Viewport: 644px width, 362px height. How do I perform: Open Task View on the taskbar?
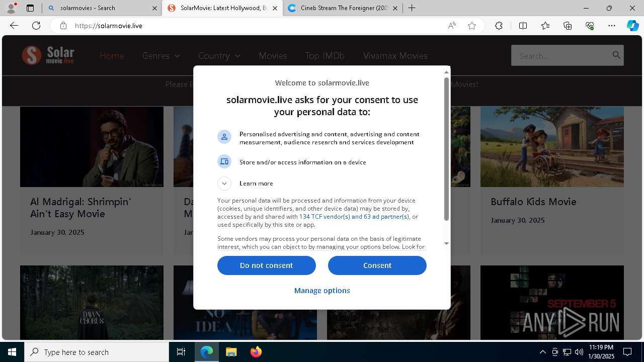coord(181,352)
